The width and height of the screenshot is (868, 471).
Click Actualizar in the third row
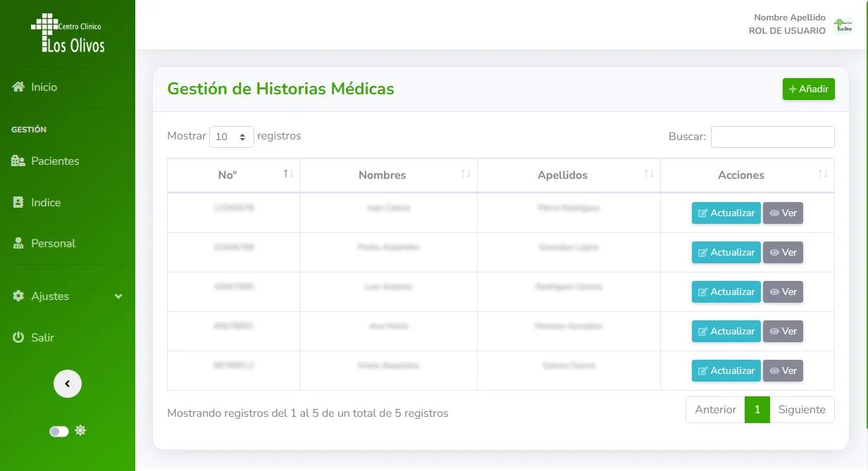pyautogui.click(x=726, y=292)
